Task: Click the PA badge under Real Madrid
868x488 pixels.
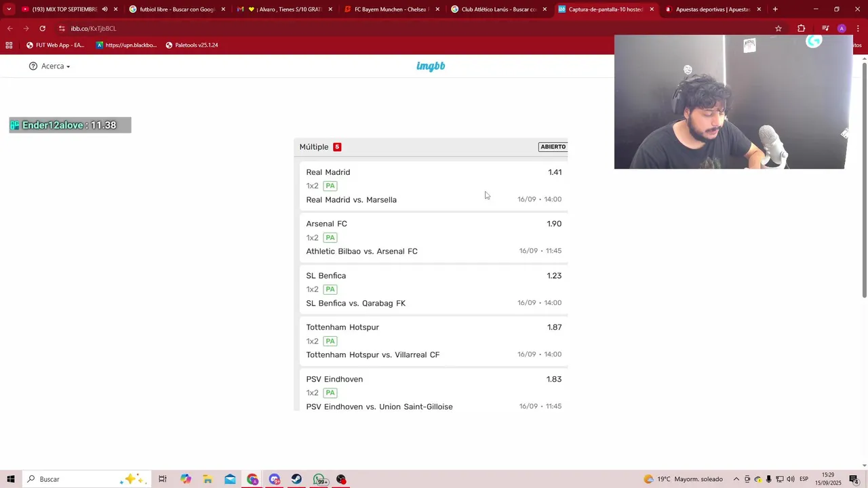Action: [x=330, y=186]
